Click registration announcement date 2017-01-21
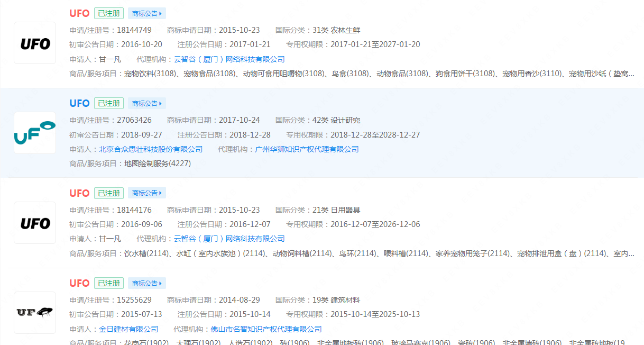 coord(250,44)
